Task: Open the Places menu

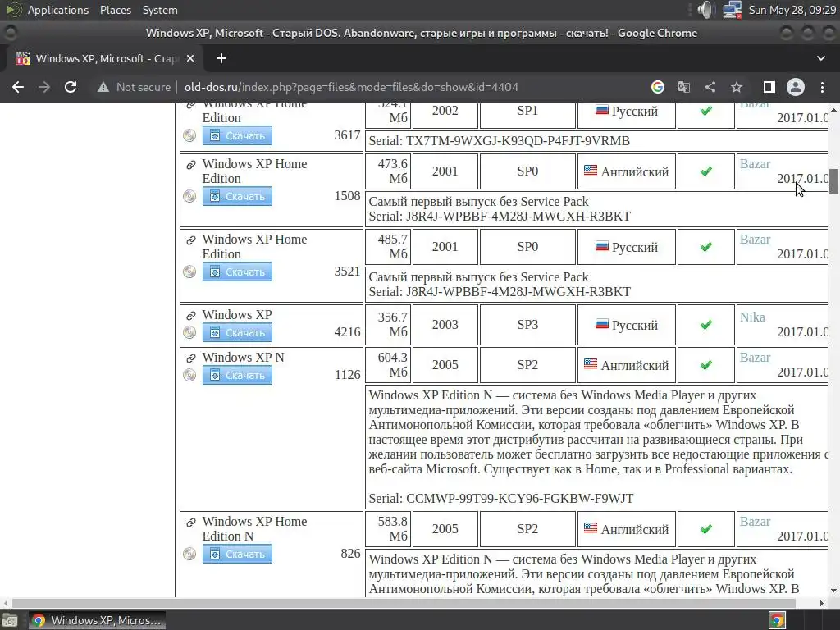Action: [x=115, y=10]
